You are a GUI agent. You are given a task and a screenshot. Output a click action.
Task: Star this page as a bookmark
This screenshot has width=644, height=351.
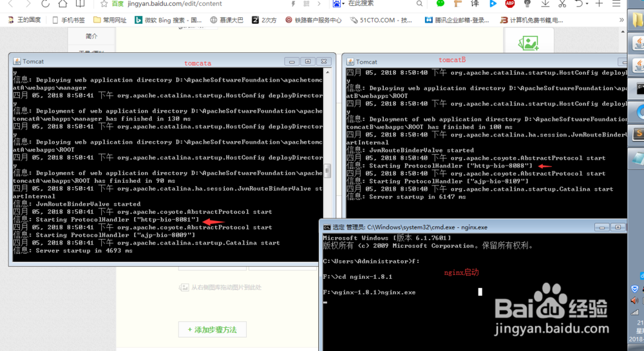104,4
